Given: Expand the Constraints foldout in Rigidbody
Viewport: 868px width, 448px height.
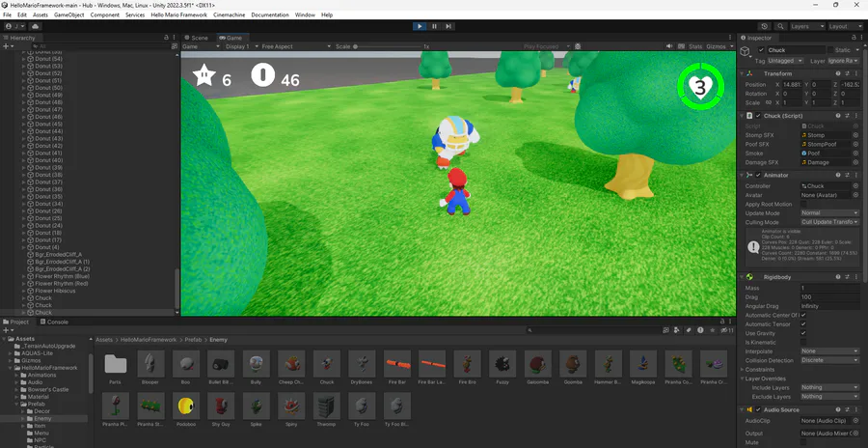Looking at the screenshot, I should point(742,369).
